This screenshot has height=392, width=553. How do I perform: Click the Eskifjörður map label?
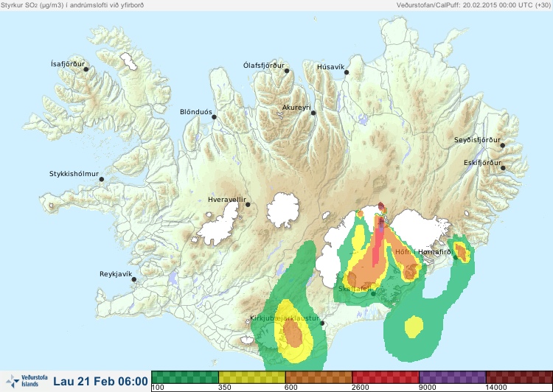pyautogui.click(x=482, y=163)
